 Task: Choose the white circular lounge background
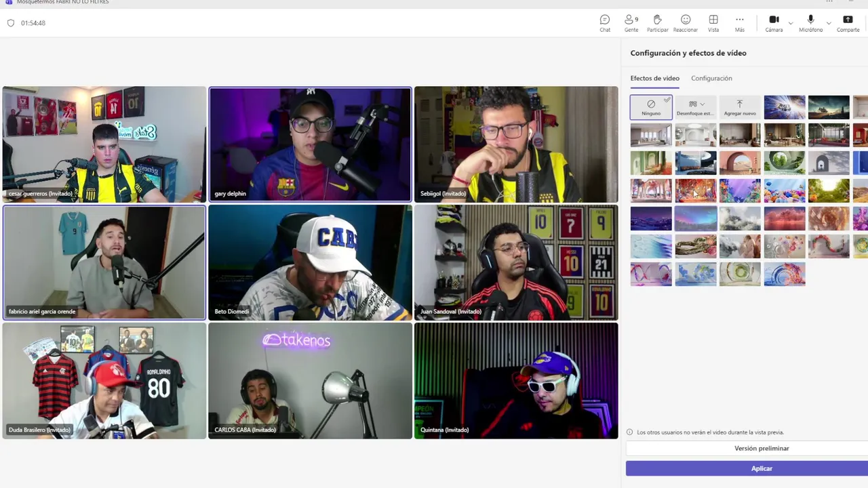696,135
